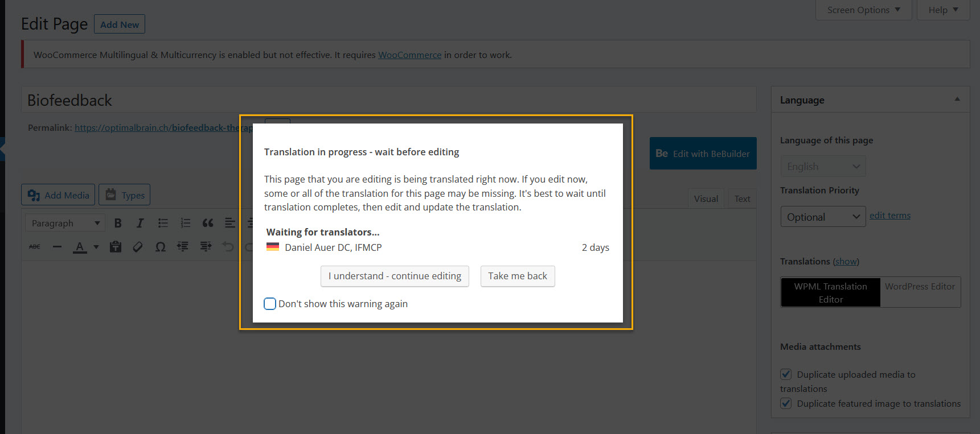Click the German flag icon
Screen dimensions: 980x434
pos(273,247)
